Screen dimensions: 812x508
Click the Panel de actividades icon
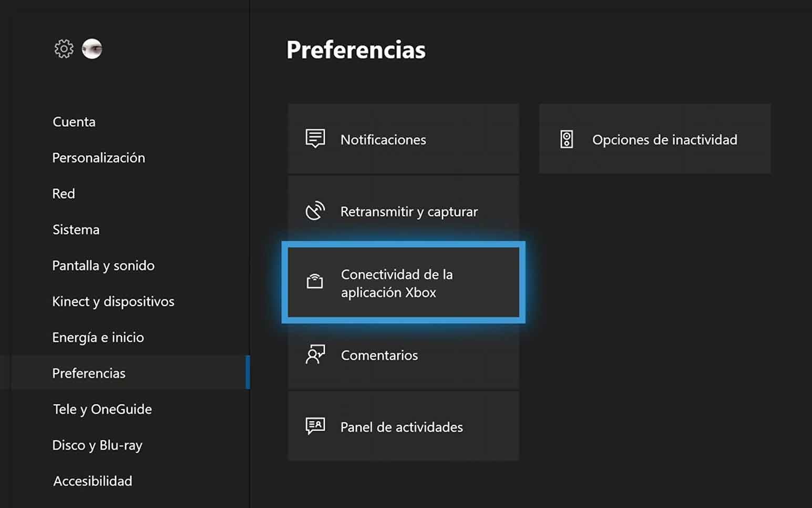315,426
